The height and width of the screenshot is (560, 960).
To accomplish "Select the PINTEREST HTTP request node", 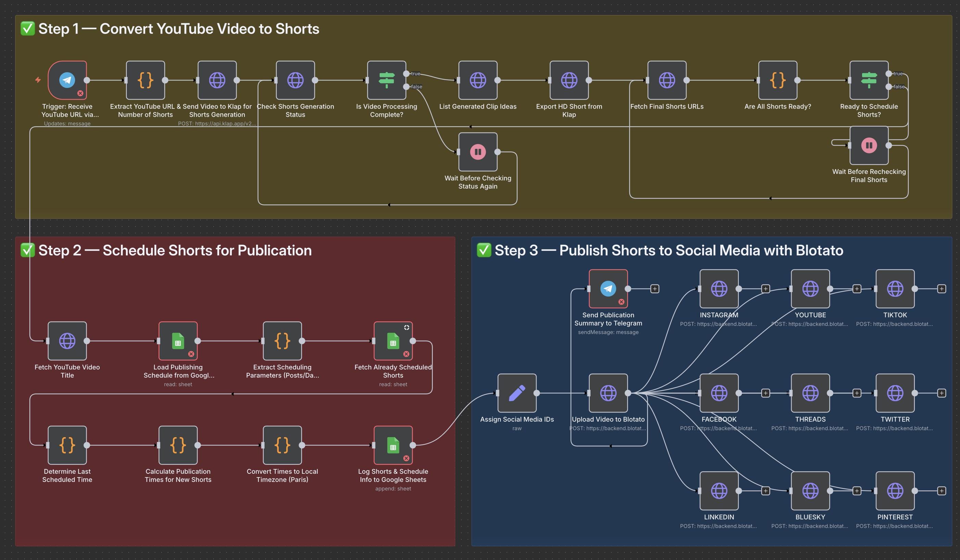I will (895, 491).
